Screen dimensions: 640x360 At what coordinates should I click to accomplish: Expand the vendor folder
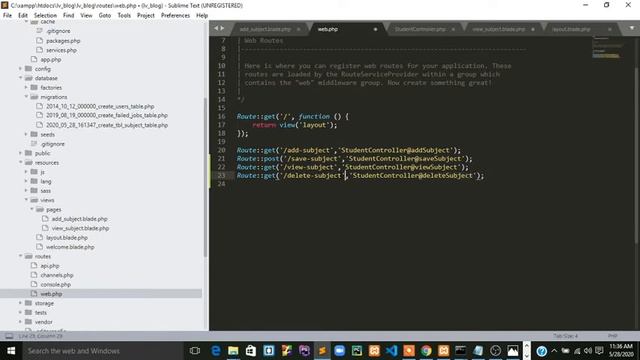20,322
